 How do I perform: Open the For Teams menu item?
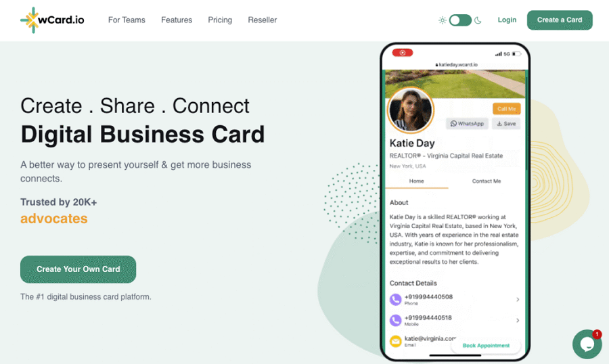(x=127, y=20)
